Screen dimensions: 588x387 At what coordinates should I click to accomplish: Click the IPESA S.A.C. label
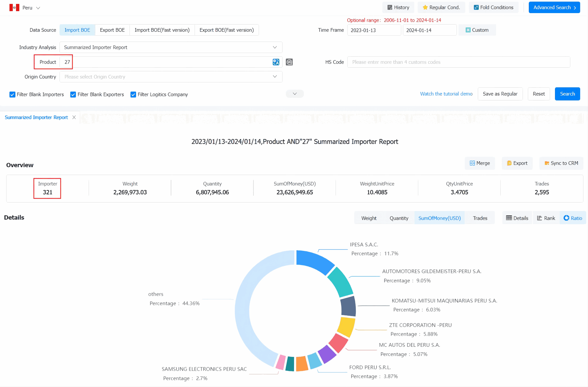[x=364, y=245]
